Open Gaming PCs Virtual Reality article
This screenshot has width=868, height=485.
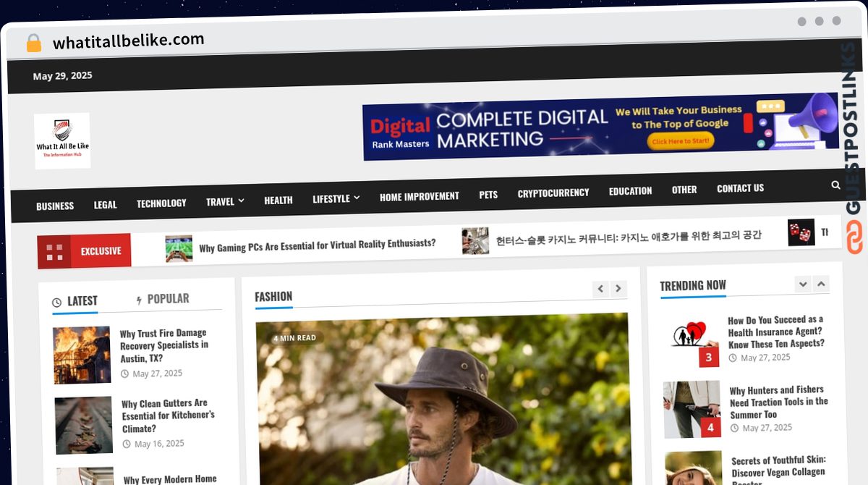click(317, 245)
